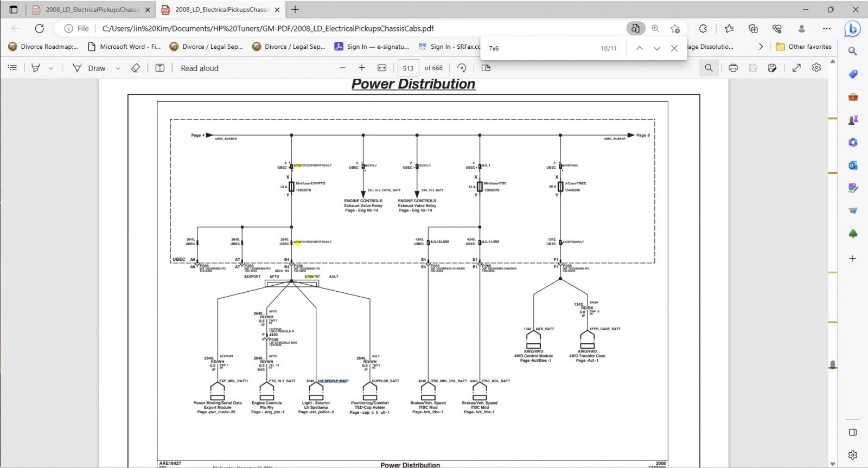Viewport: 868px width, 468px height.
Task: Show more favorites bar items chevron
Action: 761,47
